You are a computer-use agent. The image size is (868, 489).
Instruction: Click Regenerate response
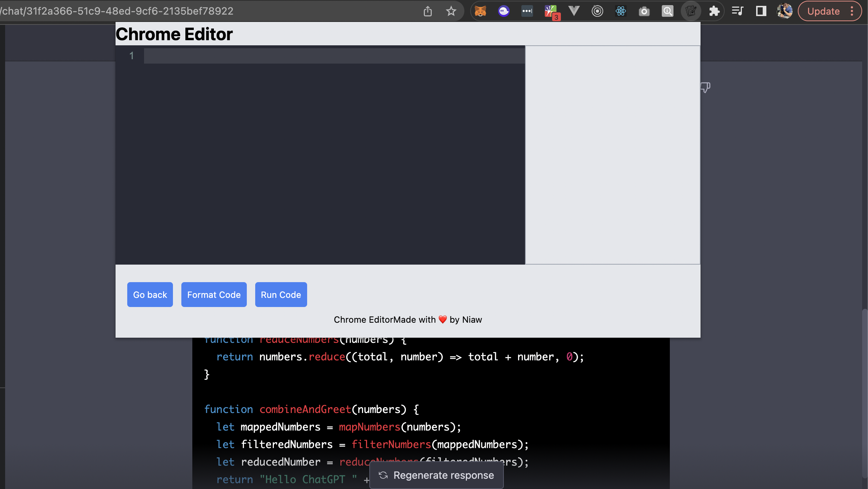pos(437,475)
